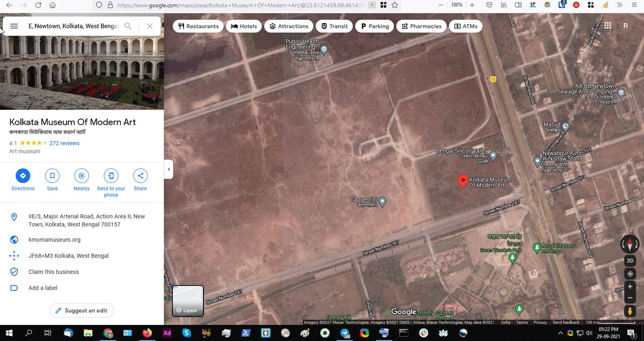The height and width of the screenshot is (341, 644).
Task: Open Firefox from the taskbar
Action: tap(147, 333)
